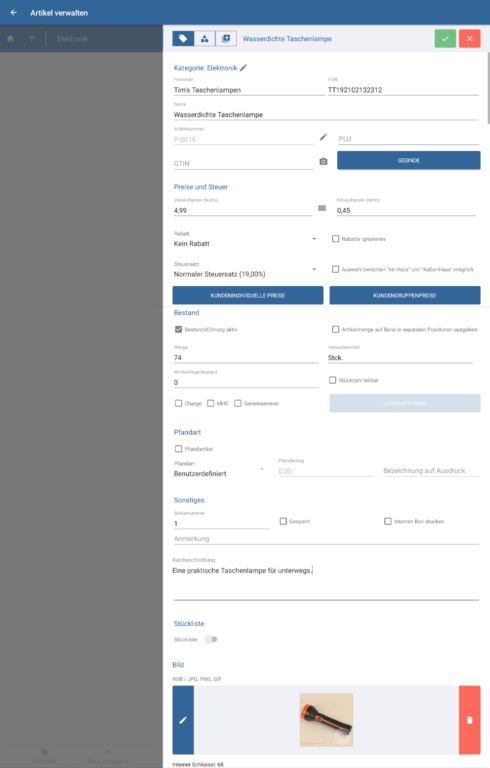Turn on the Stückliste switch
Screen dimensions: 490x768
pos(211,639)
